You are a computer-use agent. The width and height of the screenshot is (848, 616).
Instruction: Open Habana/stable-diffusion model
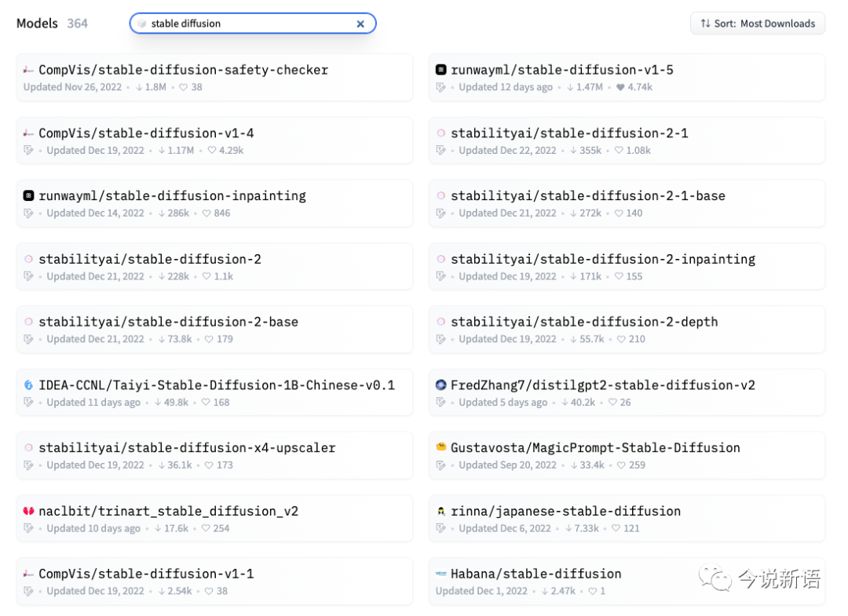click(x=536, y=574)
